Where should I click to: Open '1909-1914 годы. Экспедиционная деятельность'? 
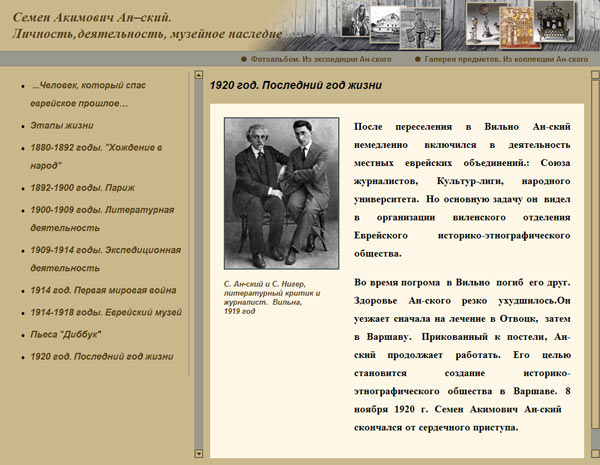105,258
